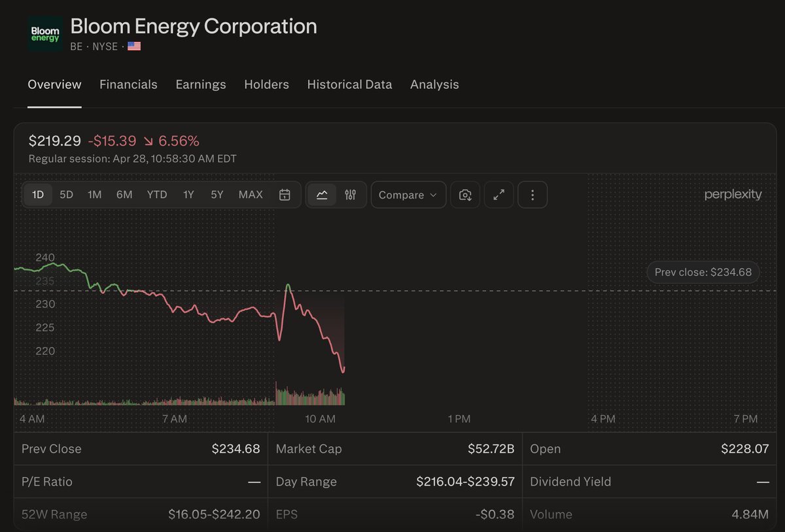Open the three-dot more options menu
785x532 pixels.
(532, 195)
